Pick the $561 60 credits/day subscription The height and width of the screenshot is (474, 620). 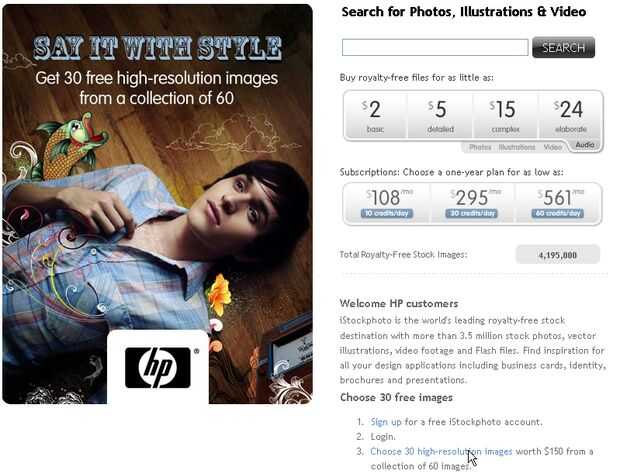558,204
